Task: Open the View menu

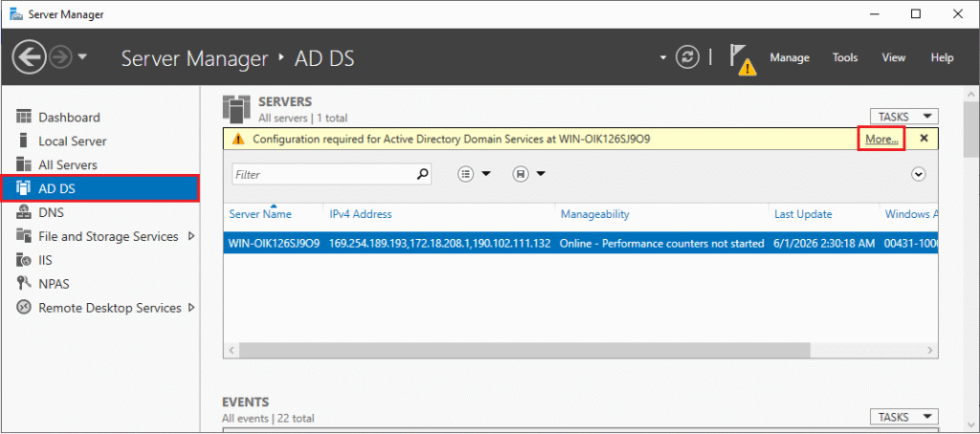Action: 894,57
